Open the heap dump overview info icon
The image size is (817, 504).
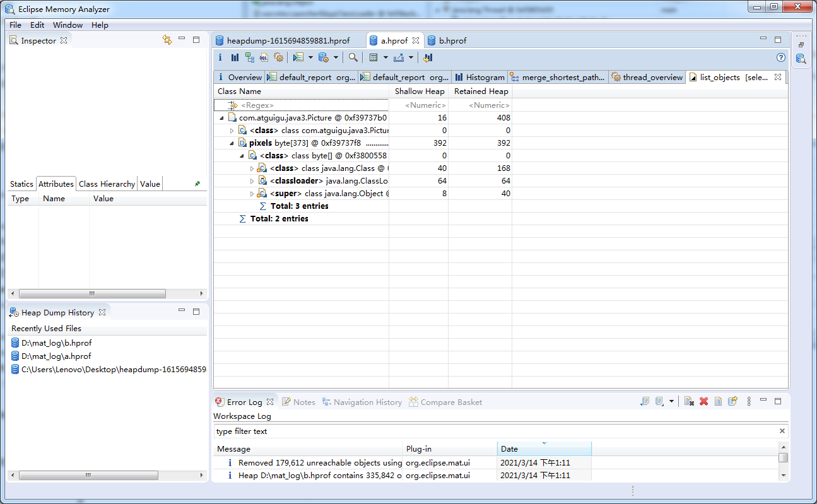click(x=220, y=57)
